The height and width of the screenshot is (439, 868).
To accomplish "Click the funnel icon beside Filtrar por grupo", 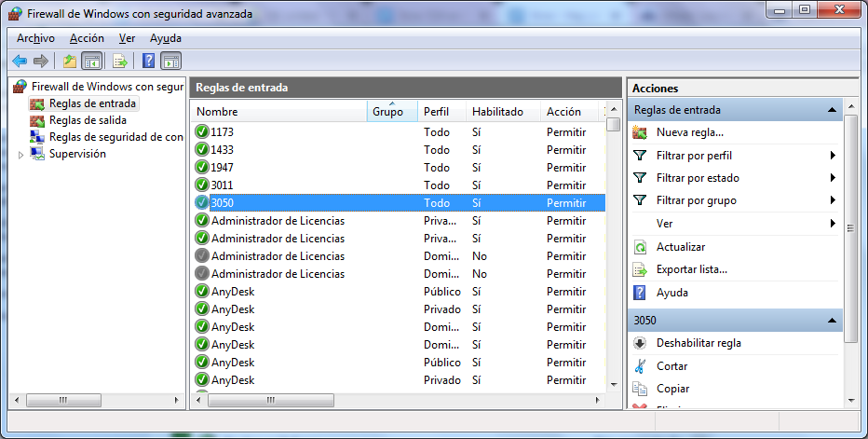I will coord(640,200).
